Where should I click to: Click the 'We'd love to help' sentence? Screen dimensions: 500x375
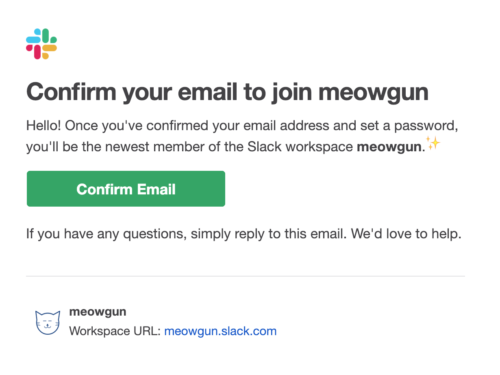406,234
